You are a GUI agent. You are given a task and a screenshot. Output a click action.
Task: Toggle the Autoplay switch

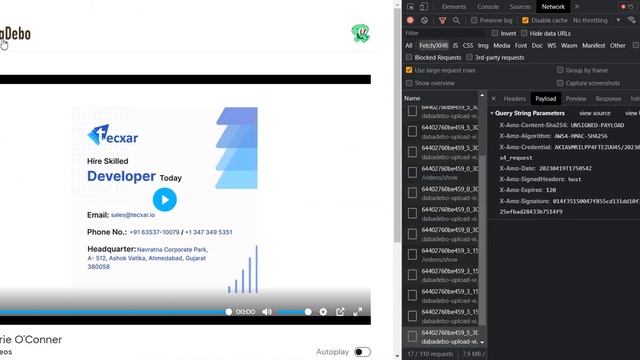click(x=362, y=352)
